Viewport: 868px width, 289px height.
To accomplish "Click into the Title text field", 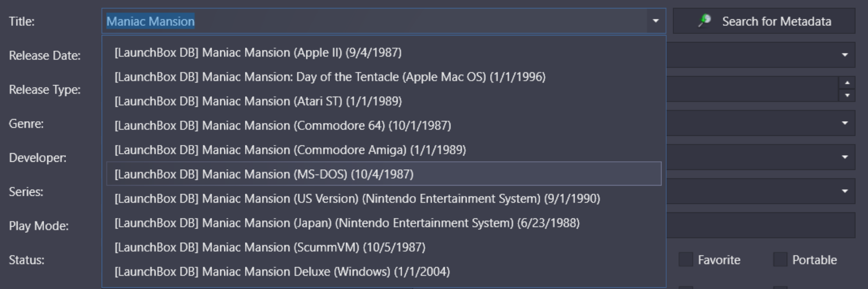I will tap(374, 21).
